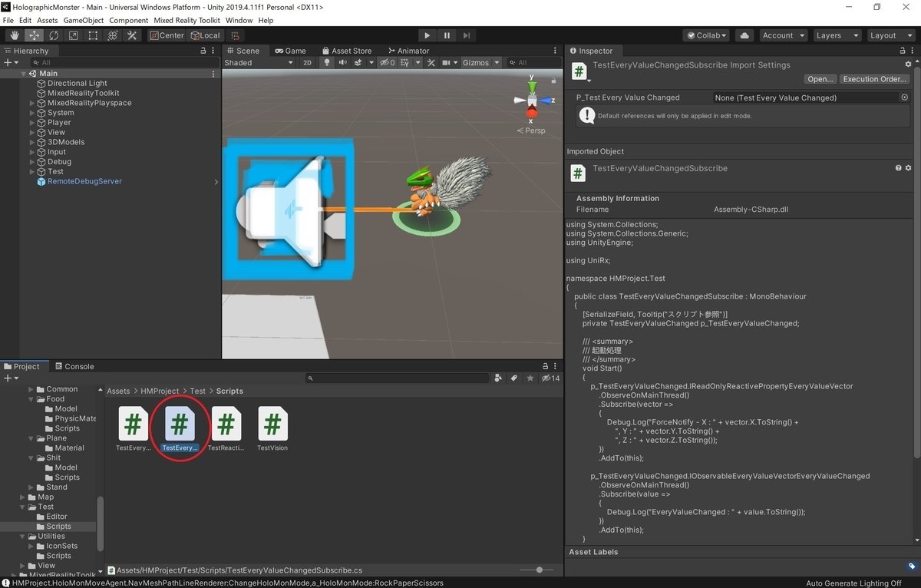921x588 pixels.
Task: Search by type icon in Project
Action: click(499, 378)
